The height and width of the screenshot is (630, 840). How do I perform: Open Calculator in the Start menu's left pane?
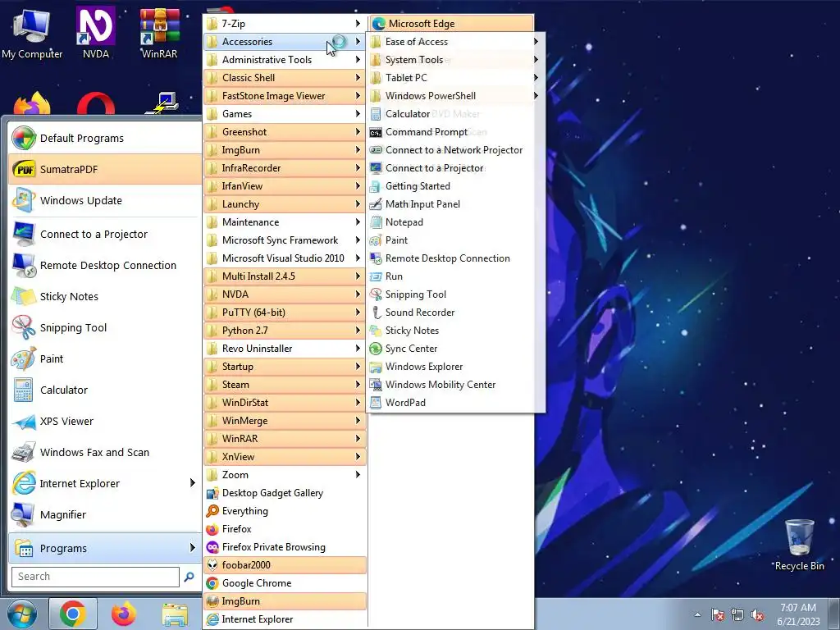[105, 390]
